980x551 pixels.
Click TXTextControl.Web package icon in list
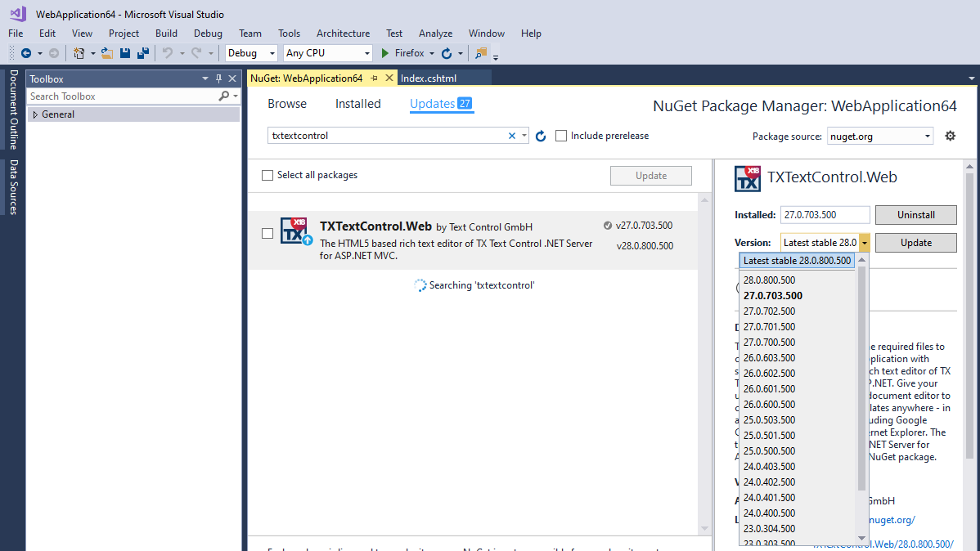pos(295,232)
